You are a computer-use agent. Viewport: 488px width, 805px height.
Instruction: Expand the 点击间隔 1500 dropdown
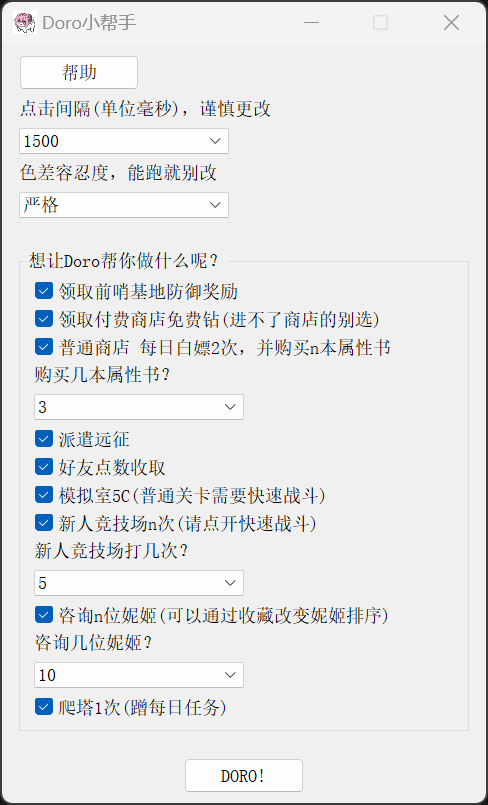(124, 141)
